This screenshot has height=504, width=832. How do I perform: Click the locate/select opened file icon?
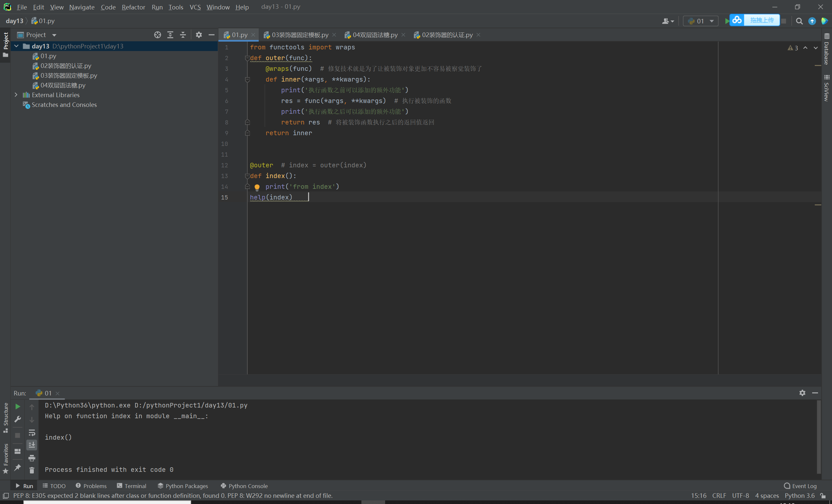pyautogui.click(x=157, y=35)
